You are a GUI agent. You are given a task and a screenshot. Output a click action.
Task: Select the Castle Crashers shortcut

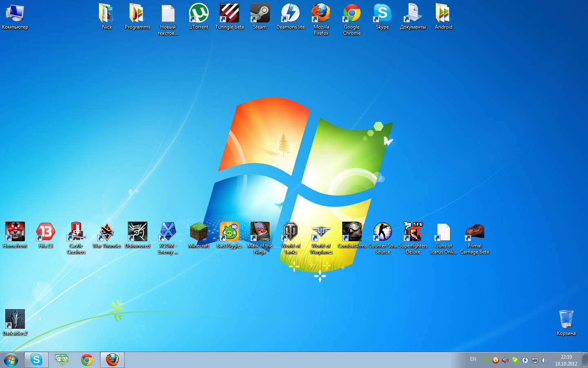pyautogui.click(x=76, y=238)
